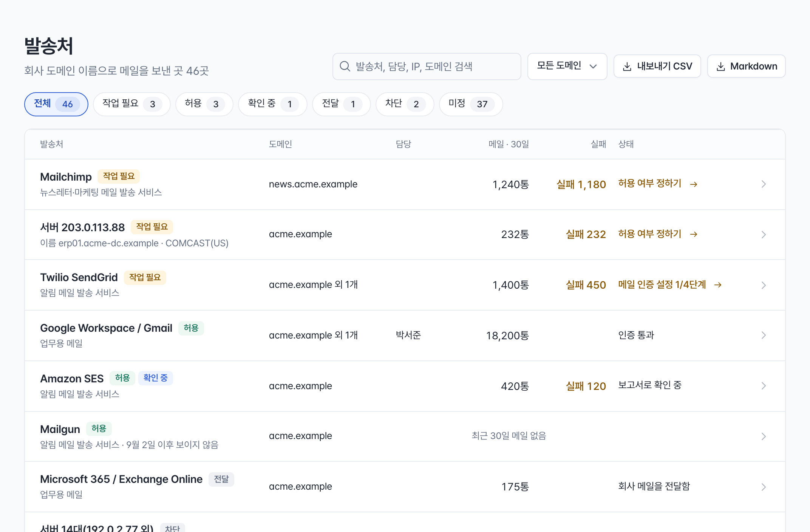The image size is (810, 532).
Task: Select the 전달 1 filter tab
Action: pyautogui.click(x=341, y=104)
